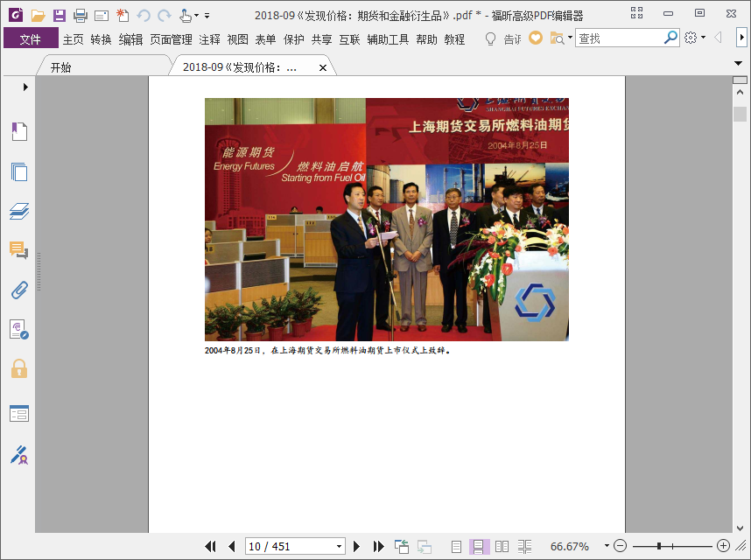Redo the last undone action
This screenshot has height=560, width=751.
coord(165,16)
